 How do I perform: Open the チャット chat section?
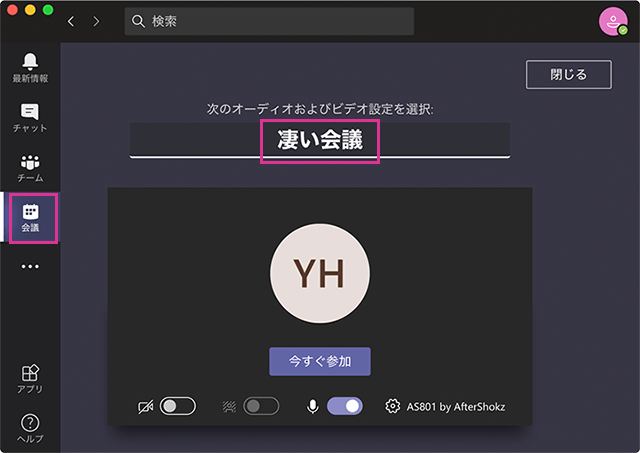[30, 118]
